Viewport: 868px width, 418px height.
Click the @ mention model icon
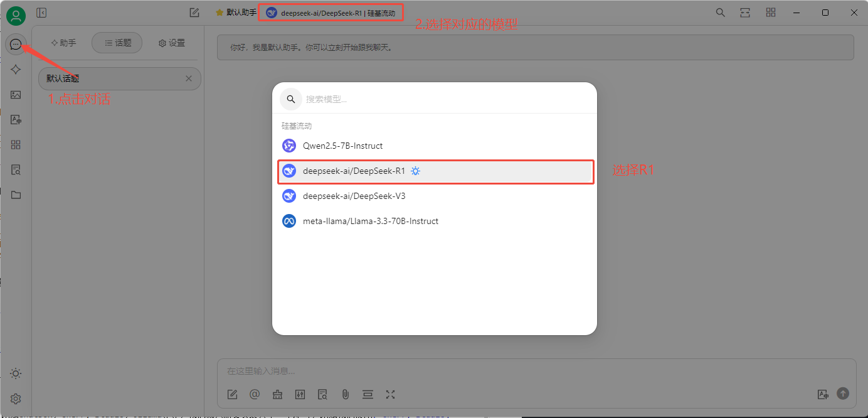coord(255,394)
